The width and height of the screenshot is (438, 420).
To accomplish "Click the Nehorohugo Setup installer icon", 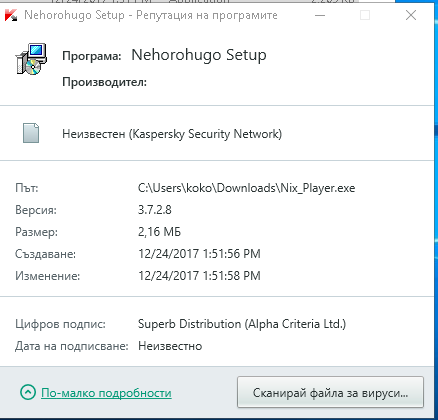I will [x=31, y=59].
